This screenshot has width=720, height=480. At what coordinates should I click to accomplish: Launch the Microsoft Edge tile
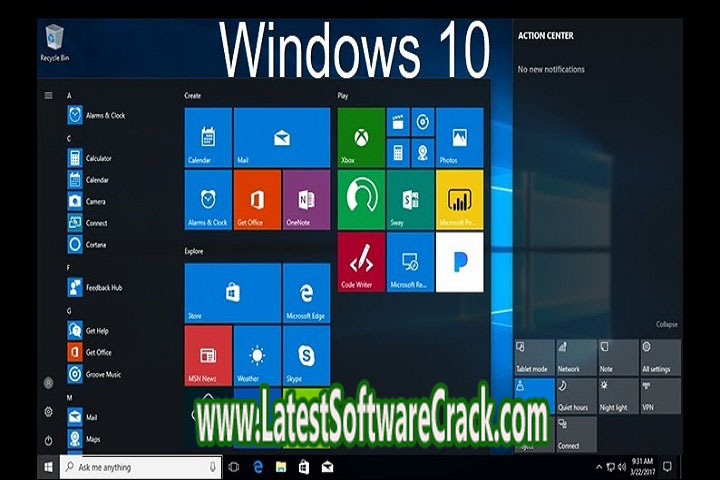[x=306, y=294]
